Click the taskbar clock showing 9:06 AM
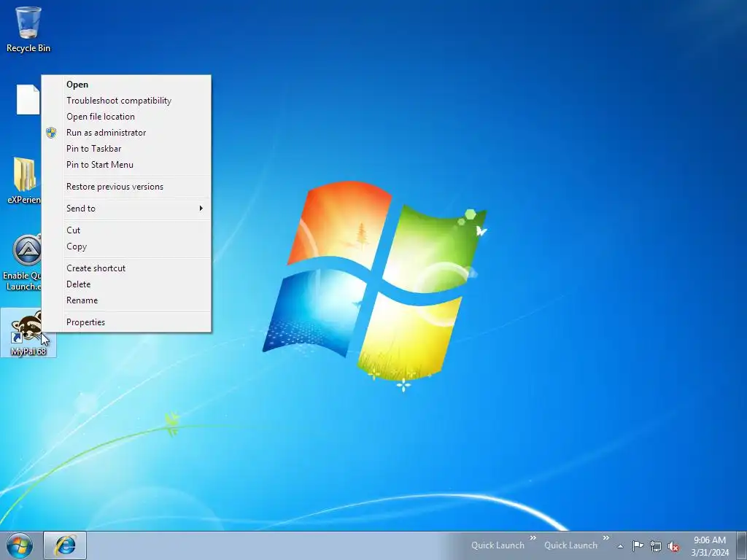This screenshot has height=560, width=747. click(x=710, y=546)
